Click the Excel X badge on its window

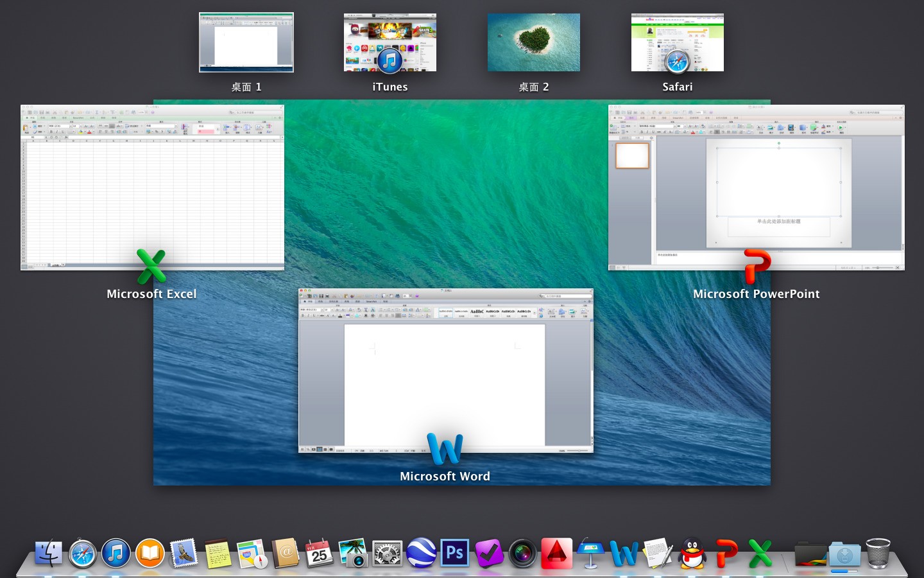151,266
